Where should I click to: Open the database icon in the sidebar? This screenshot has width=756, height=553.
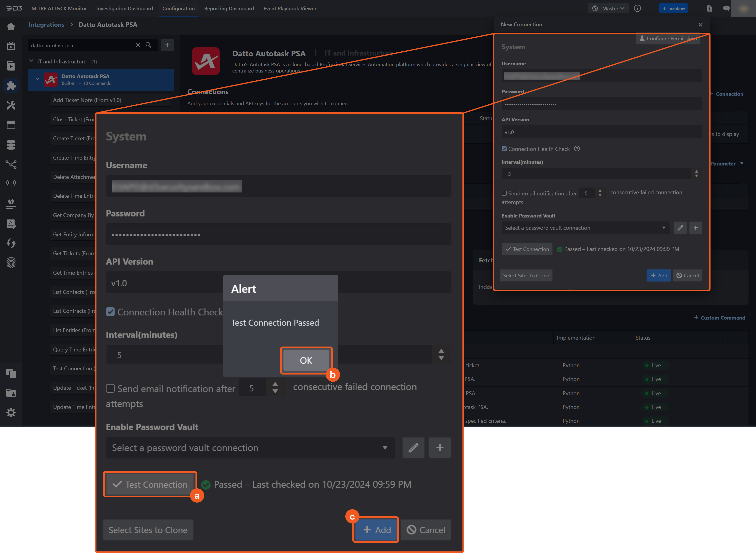point(11,145)
